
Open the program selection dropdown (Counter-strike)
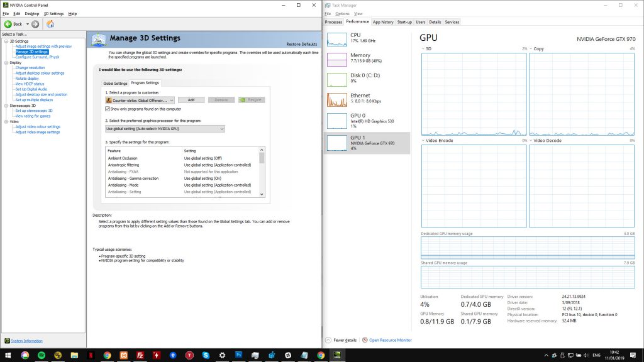[140, 100]
